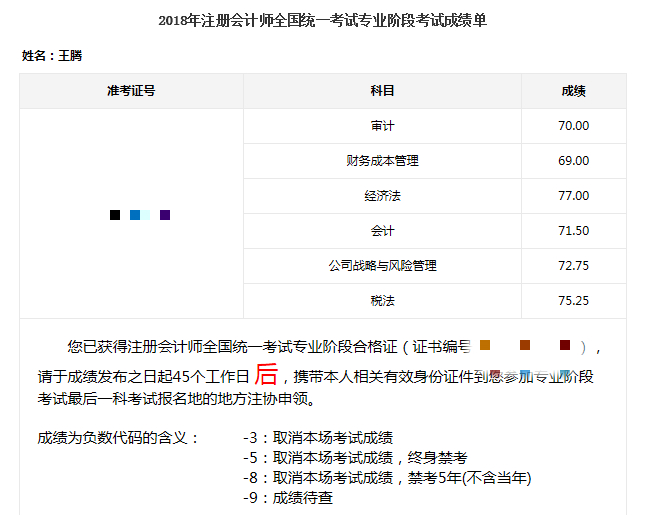Click the orange square beside certificate number
This screenshot has width=657, height=515.
485,345
